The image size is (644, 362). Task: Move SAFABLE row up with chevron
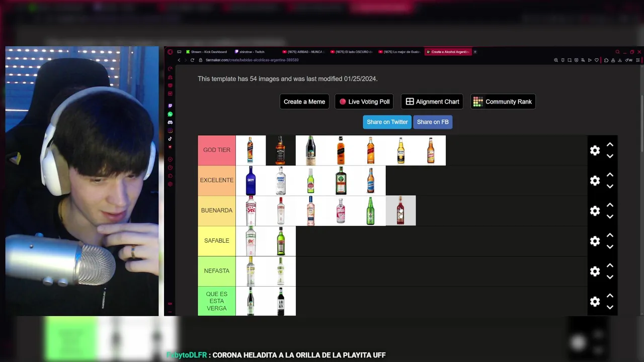[x=610, y=235]
